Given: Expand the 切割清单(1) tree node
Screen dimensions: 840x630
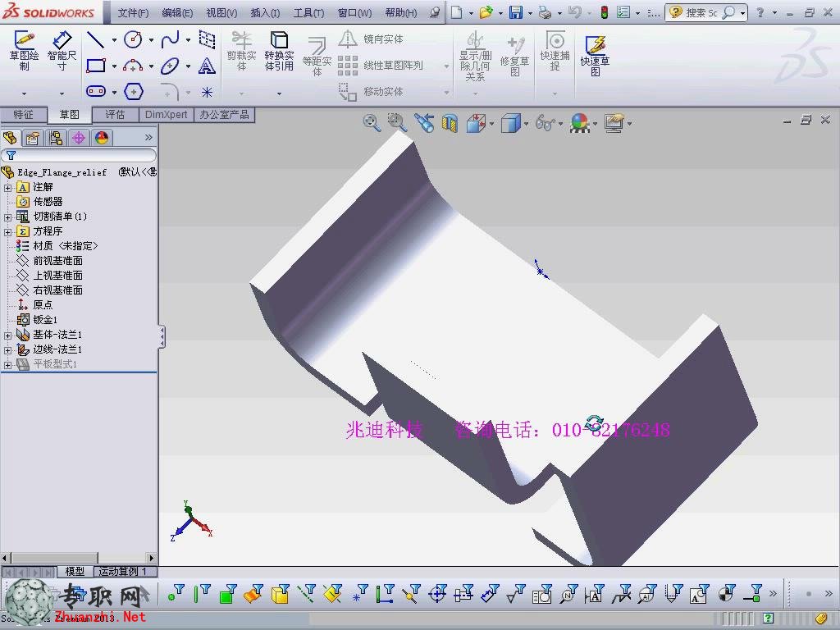Looking at the screenshot, I should pos(7,217).
